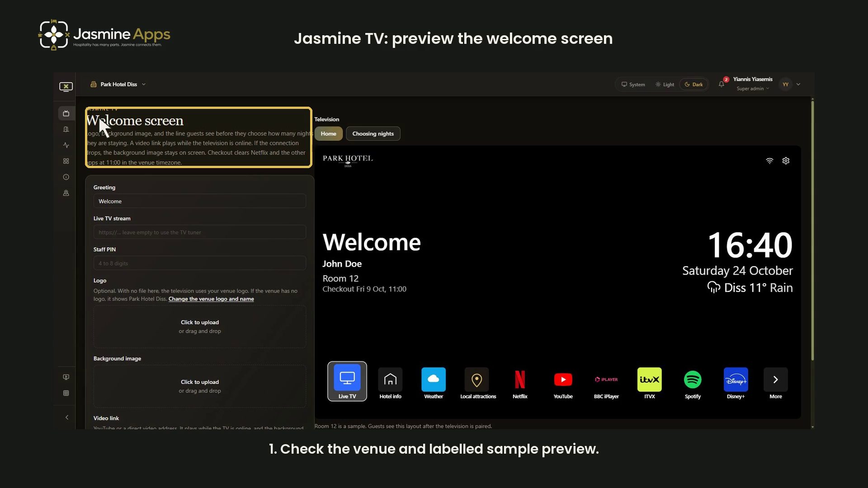Viewport: 868px width, 488px height.
Task: Open the user profile icon in sidebar
Action: pyautogui.click(x=66, y=193)
